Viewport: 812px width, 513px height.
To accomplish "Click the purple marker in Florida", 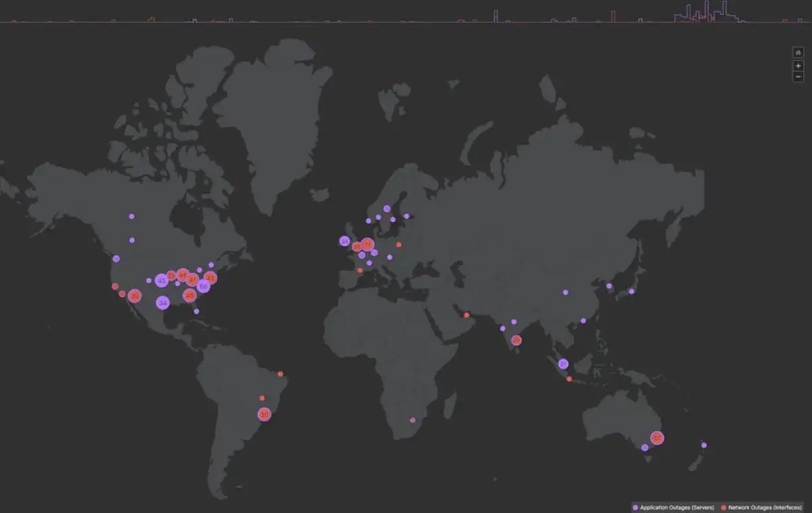I will [x=196, y=311].
